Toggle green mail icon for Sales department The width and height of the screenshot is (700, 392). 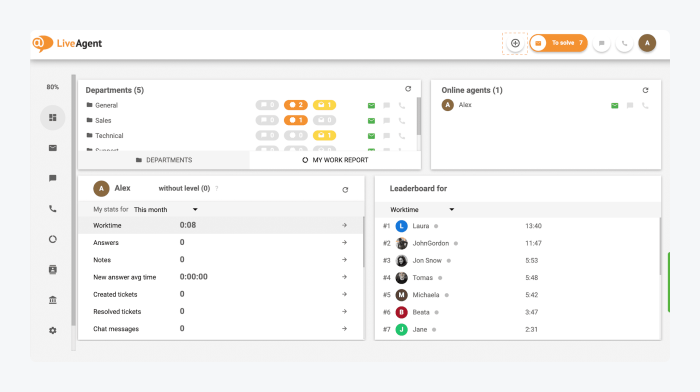pos(371,121)
